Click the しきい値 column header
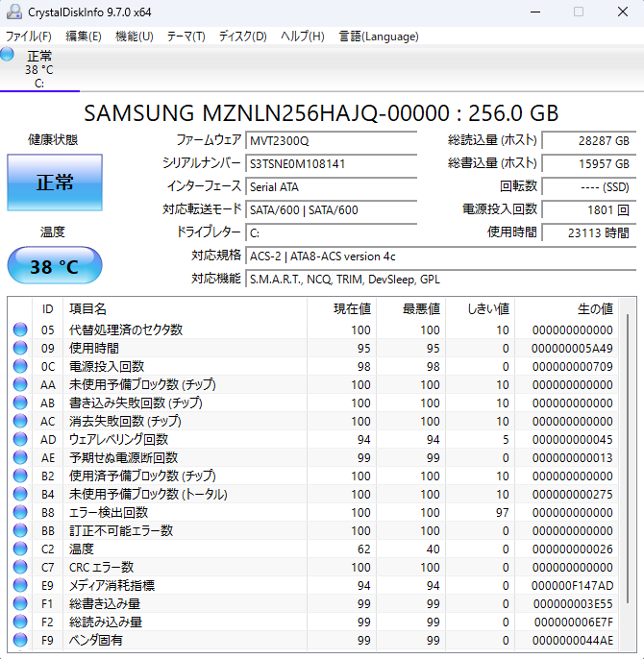This screenshot has height=659, width=644. point(481,309)
